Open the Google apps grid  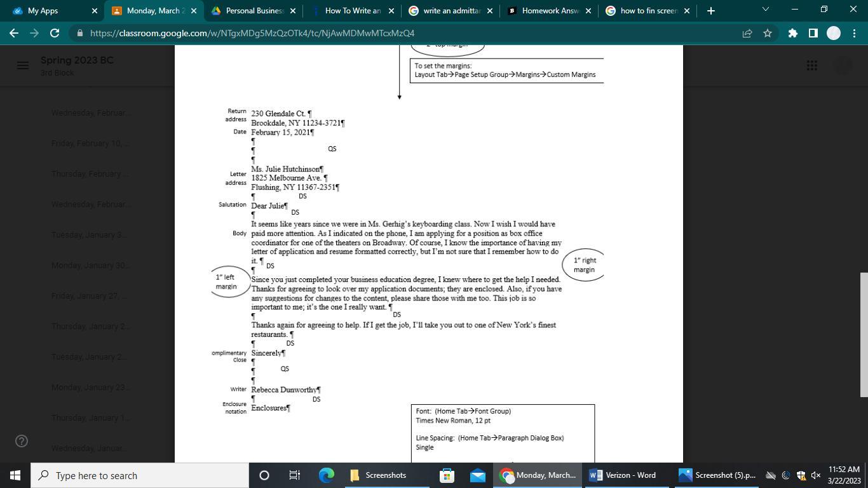pyautogui.click(x=811, y=65)
